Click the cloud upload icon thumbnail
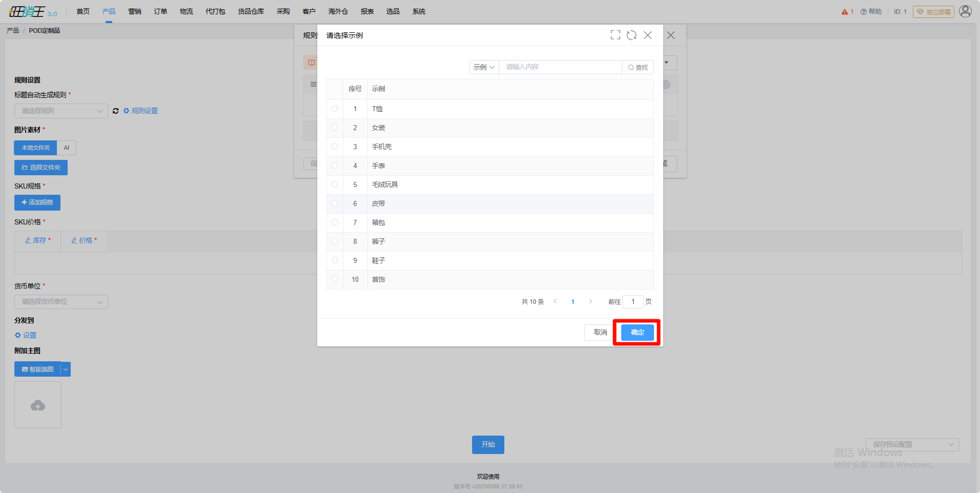This screenshot has height=493, width=980. (38, 405)
